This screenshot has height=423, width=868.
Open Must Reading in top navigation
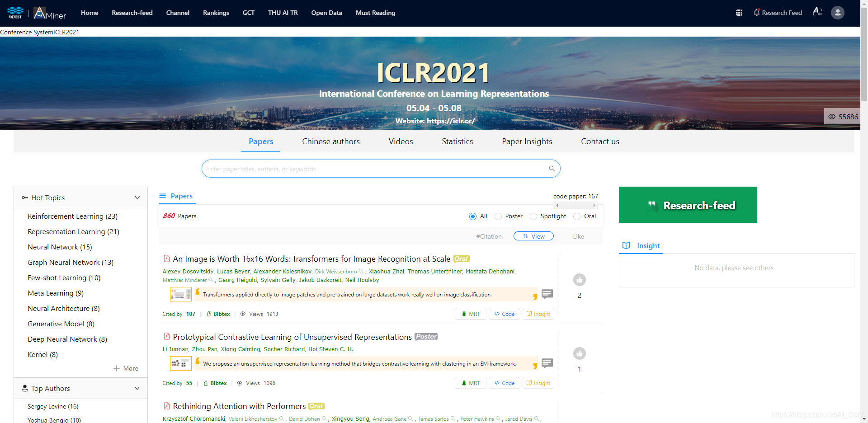[x=375, y=13]
